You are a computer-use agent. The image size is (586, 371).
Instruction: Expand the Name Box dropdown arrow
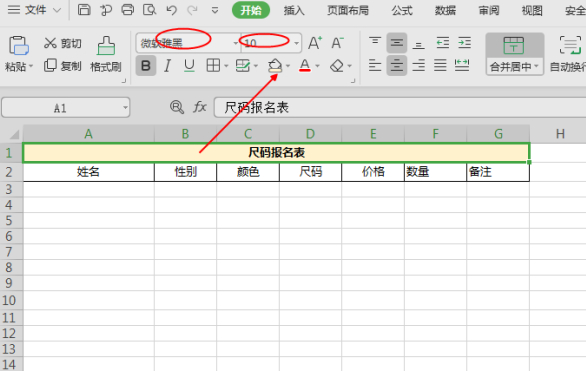125,108
